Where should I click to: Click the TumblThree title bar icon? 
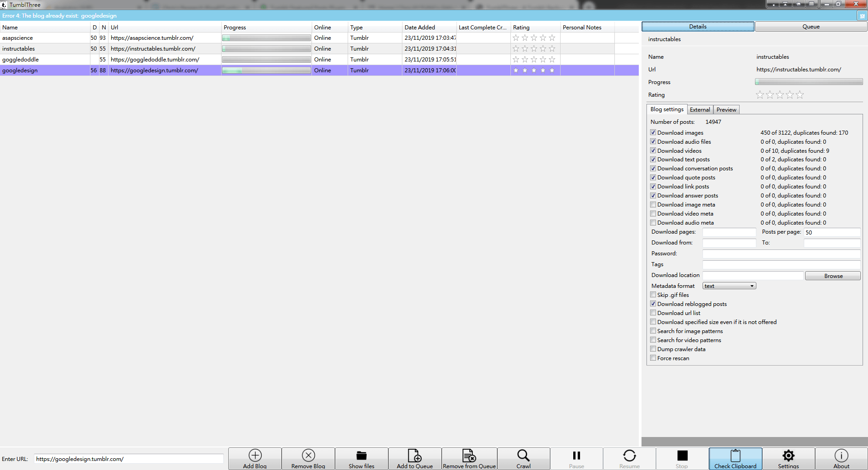(4, 5)
